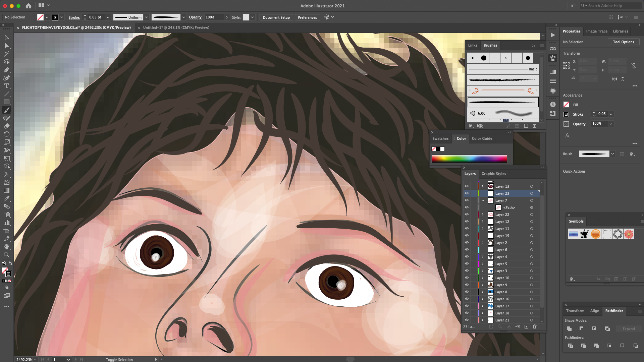Image resolution: width=644 pixels, height=362 pixels.
Task: Click the Unite shape mode icon
Action: pos(569,329)
